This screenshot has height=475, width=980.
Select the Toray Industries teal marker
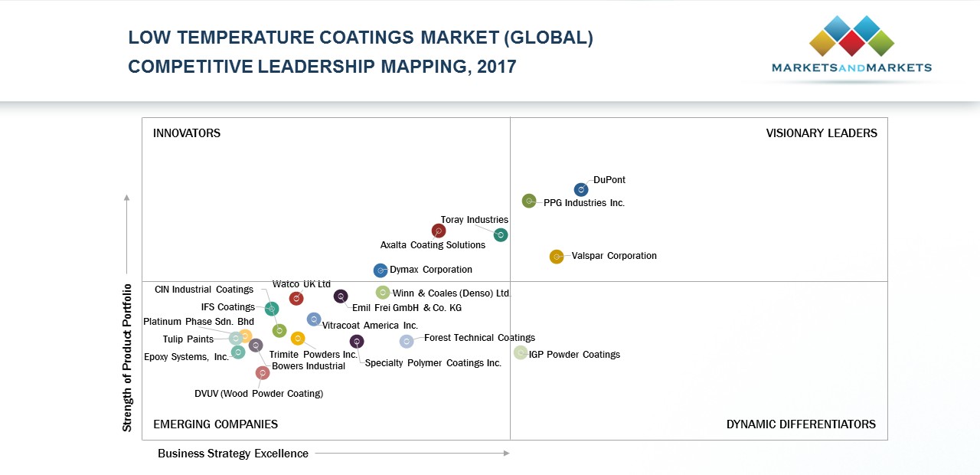point(501,234)
